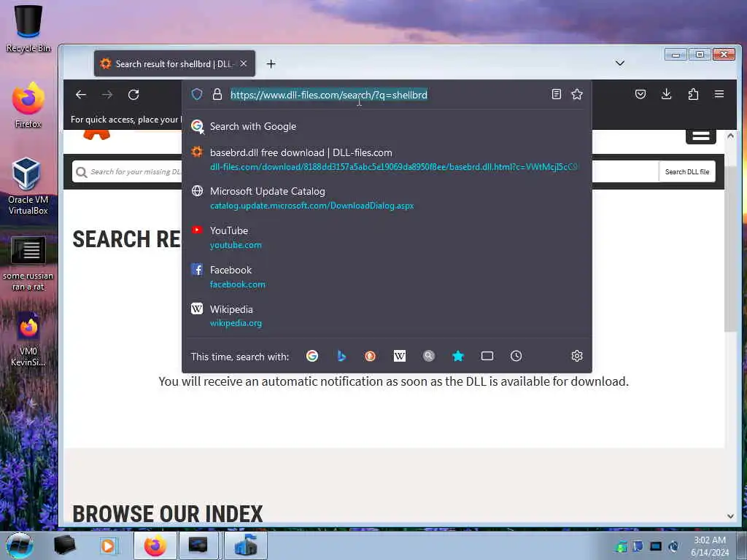Screen dimensions: 747x560
Task: Open the dll-files site hamburger menu
Action: click(701, 136)
